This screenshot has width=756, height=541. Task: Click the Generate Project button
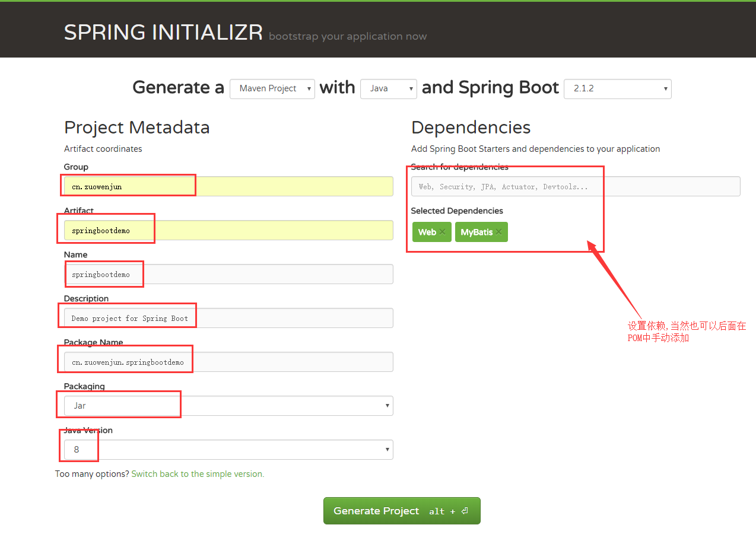coord(402,511)
